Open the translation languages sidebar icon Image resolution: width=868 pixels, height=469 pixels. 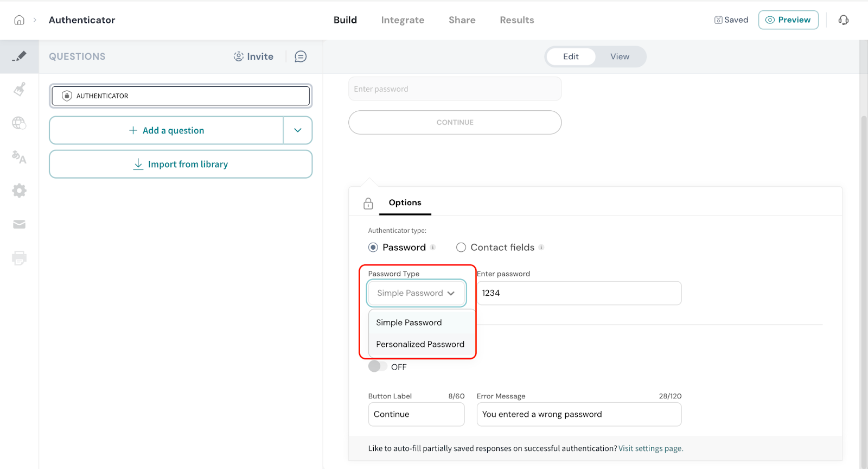19,157
